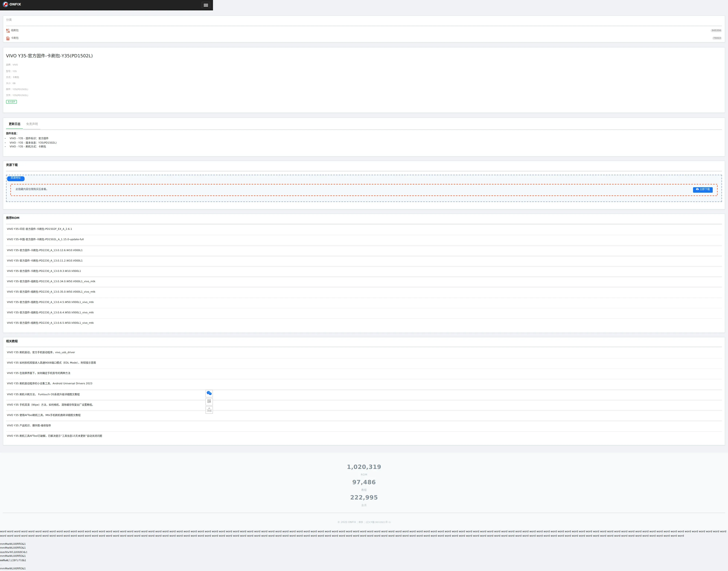728x571 pixels.
Task: Open ROM link PD1502F_EX_A_2.6.1
Action: (40, 229)
